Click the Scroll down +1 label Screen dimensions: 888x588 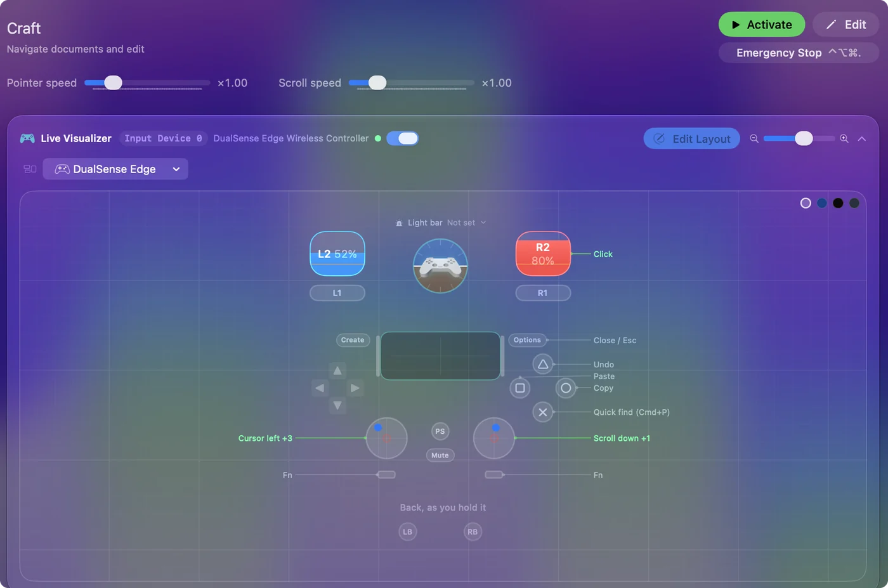click(x=622, y=438)
